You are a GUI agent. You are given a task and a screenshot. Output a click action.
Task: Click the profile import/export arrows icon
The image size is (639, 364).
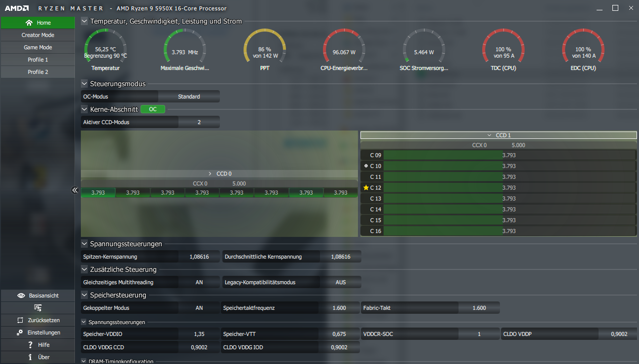(x=37, y=308)
